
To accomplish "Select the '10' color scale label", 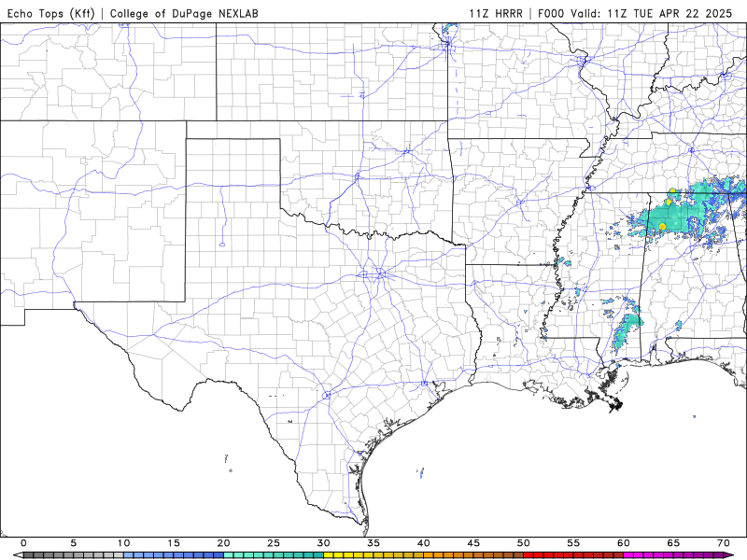I will [123, 543].
